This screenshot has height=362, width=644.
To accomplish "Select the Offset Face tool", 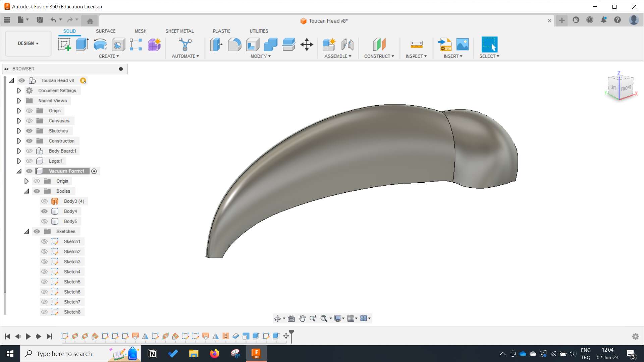I will click(x=289, y=44).
